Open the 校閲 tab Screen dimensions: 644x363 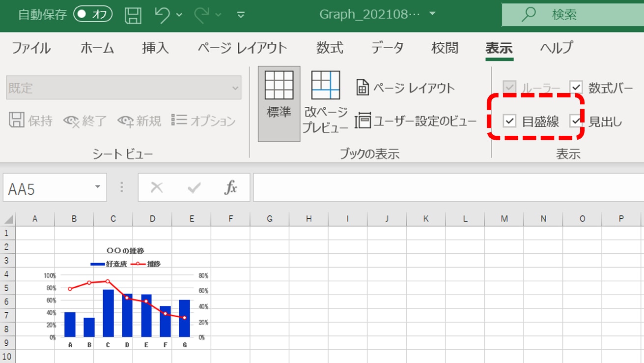(445, 48)
